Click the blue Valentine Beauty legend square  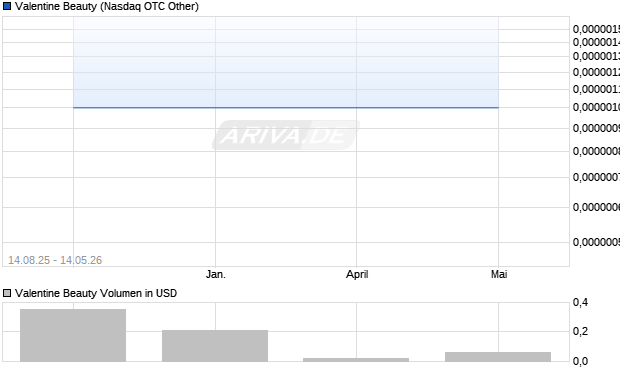coord(7,6)
